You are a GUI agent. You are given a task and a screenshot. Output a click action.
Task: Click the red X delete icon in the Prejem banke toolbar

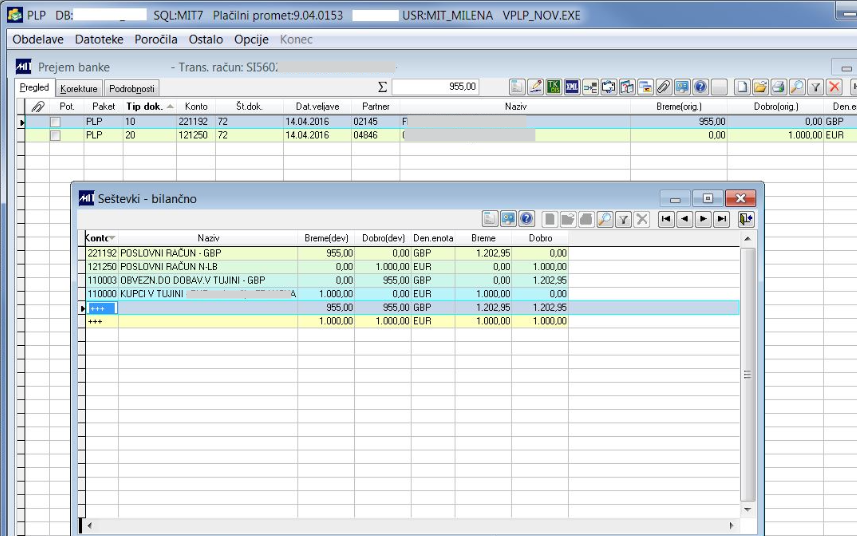(x=834, y=86)
